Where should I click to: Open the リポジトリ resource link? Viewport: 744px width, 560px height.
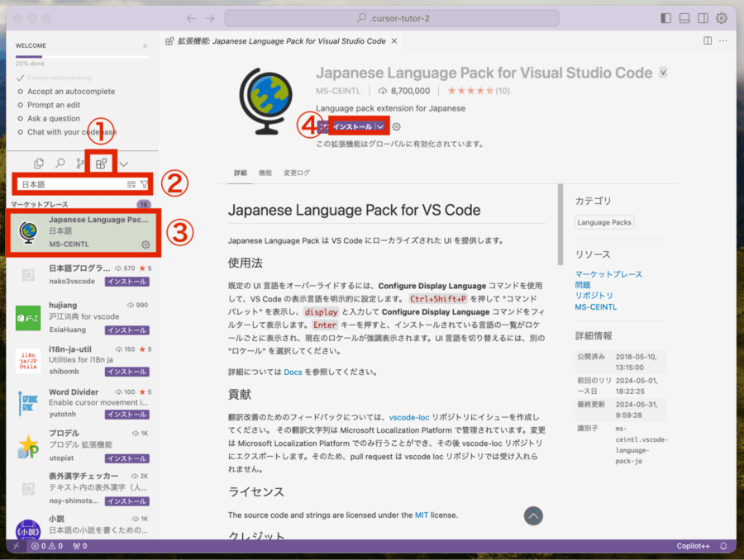594,296
